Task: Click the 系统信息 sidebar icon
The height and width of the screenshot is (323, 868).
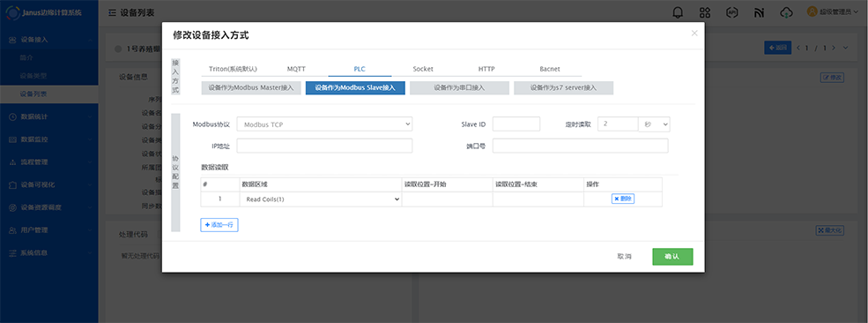Action: tap(12, 253)
